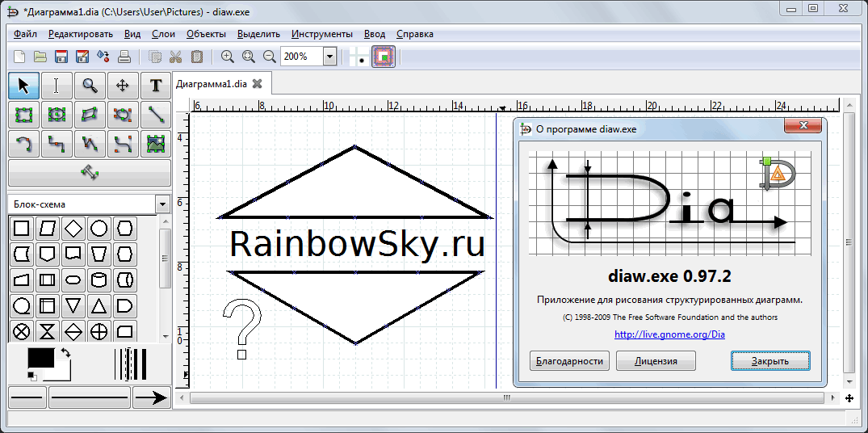The height and width of the screenshot is (433, 868).
Task: Select the Magnify tool in toolbox
Action: tap(90, 86)
